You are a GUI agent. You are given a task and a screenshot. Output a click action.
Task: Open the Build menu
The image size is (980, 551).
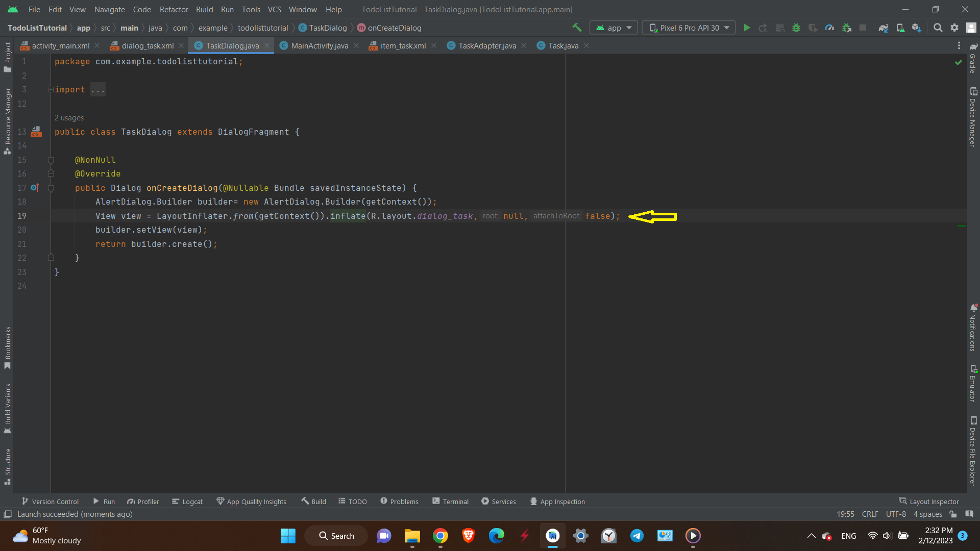point(204,9)
